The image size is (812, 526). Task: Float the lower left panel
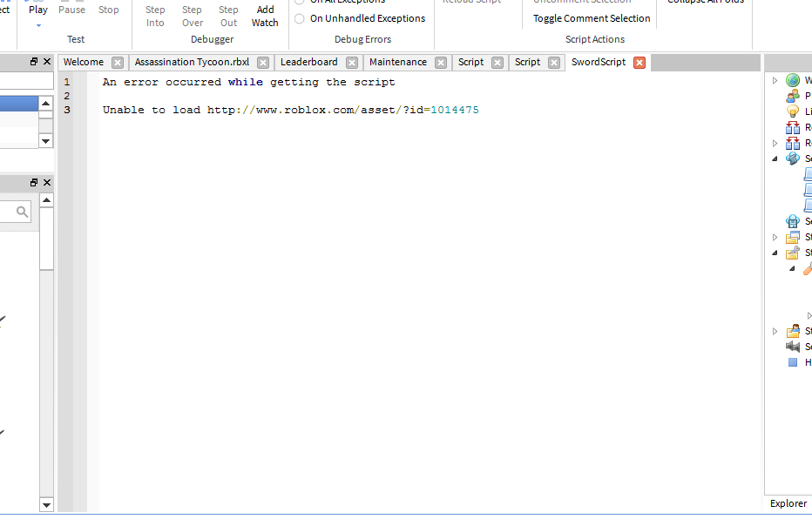(x=34, y=182)
